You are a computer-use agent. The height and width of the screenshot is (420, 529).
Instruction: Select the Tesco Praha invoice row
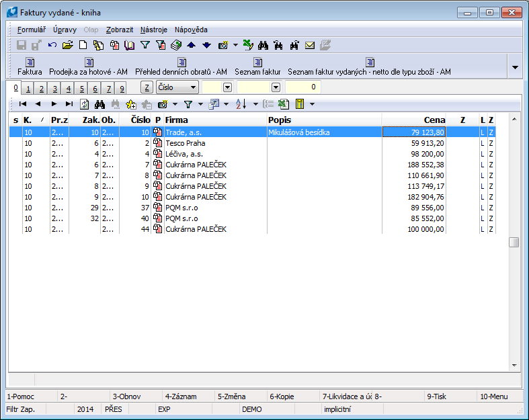pyautogui.click(x=186, y=143)
